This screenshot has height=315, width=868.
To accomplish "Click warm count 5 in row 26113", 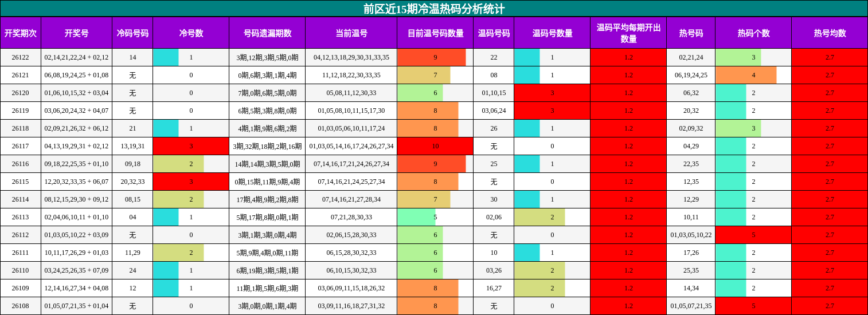I will pos(435,217).
